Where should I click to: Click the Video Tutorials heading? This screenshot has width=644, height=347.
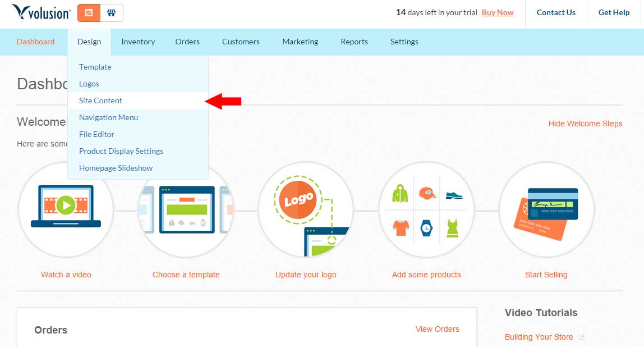pos(541,313)
